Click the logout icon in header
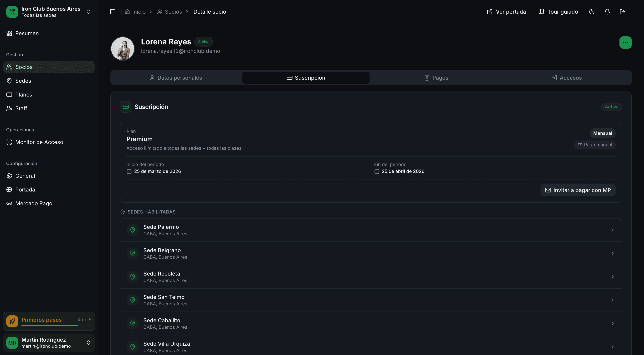This screenshot has width=644, height=355. point(622,12)
